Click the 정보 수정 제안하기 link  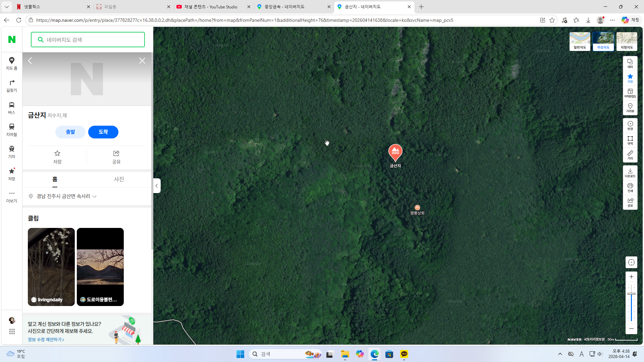[x=46, y=340]
